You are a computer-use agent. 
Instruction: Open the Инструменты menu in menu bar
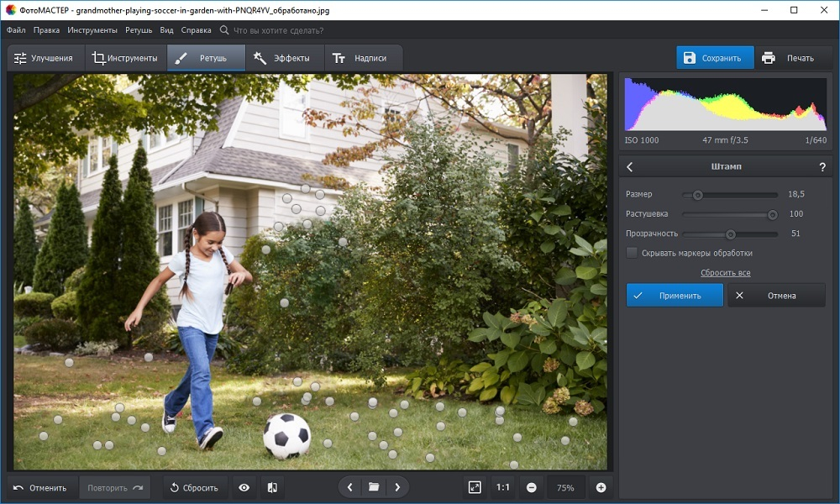(92, 30)
